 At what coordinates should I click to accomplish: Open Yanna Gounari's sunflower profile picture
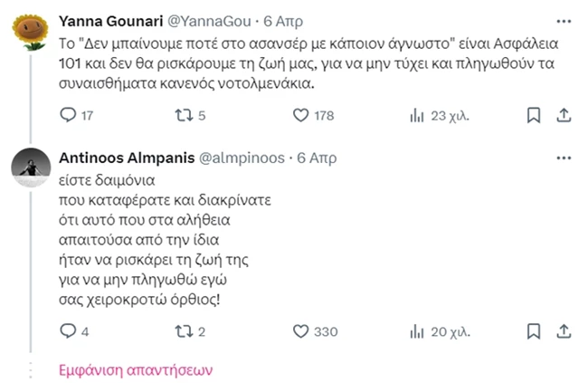point(29,33)
